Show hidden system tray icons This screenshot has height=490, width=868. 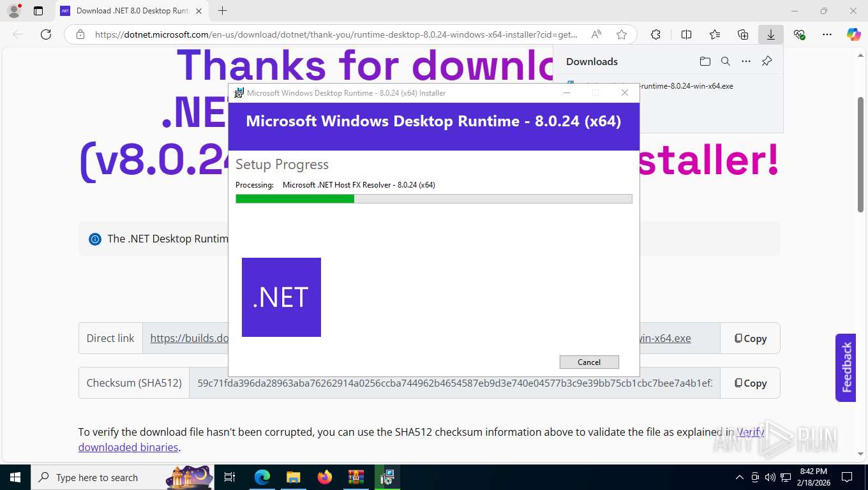[x=740, y=477]
